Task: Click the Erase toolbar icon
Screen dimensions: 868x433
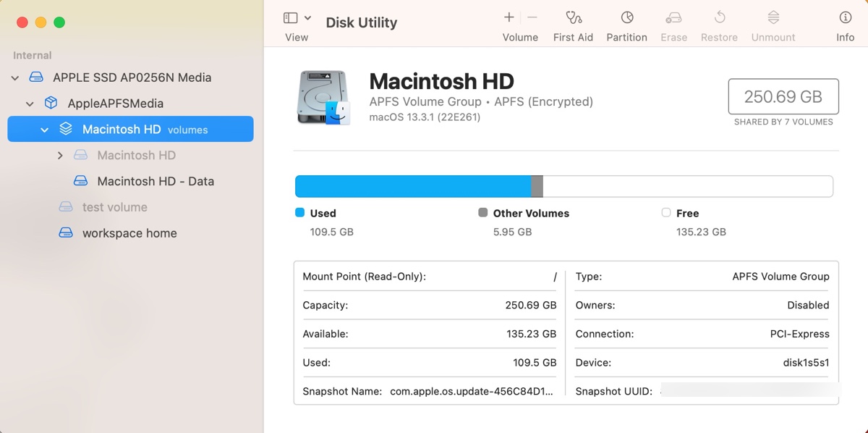Action: (x=673, y=18)
